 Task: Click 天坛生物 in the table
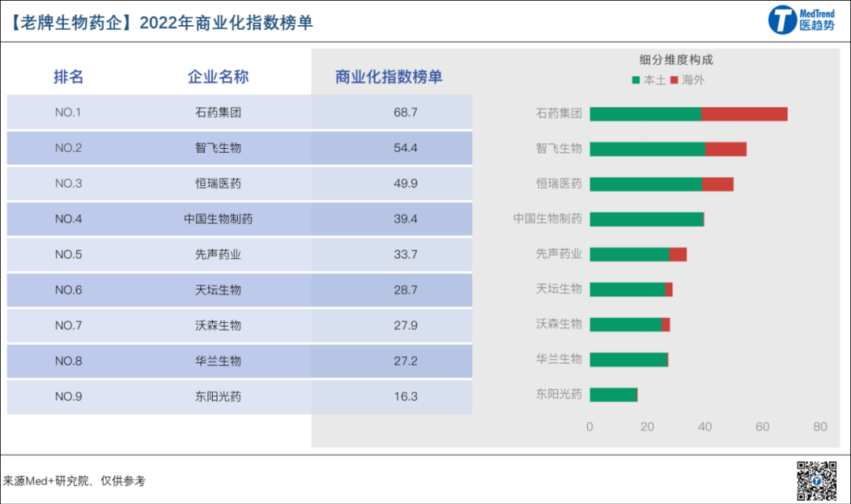(218, 290)
